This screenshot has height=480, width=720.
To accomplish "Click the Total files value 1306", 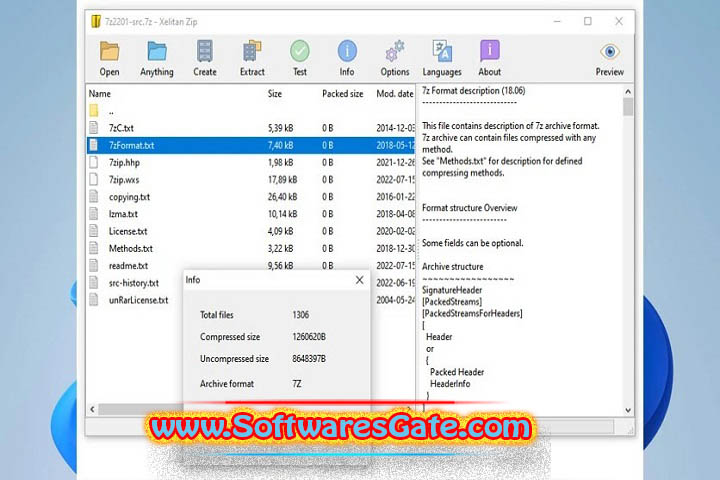I will point(300,315).
